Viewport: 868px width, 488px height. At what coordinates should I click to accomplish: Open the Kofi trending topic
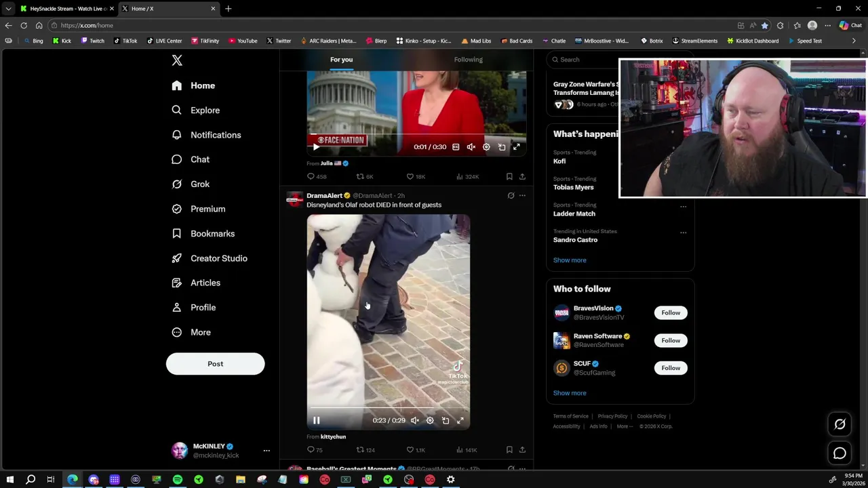[559, 161]
